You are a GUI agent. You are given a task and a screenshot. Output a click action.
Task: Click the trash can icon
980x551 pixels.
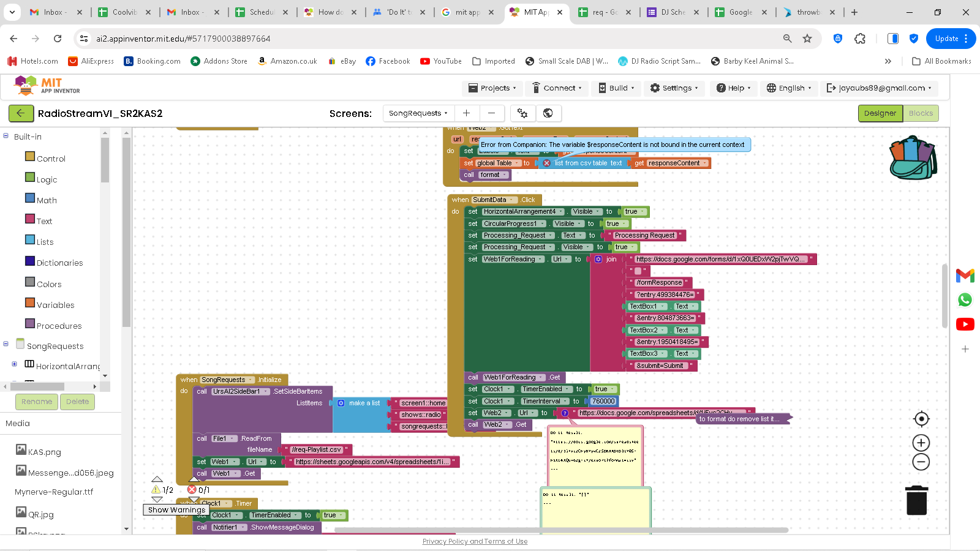point(916,500)
